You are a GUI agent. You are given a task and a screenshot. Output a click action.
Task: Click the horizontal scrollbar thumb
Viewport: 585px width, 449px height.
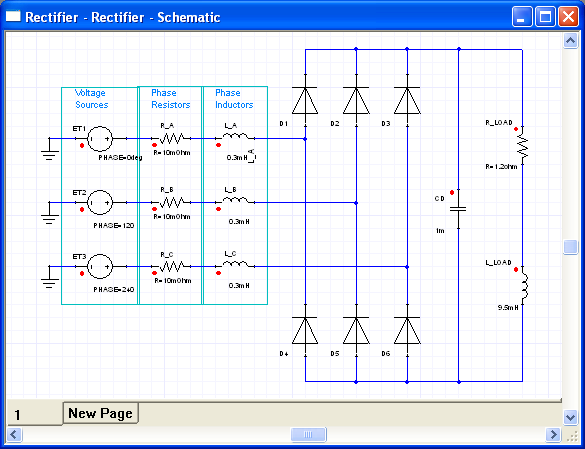pos(308,435)
